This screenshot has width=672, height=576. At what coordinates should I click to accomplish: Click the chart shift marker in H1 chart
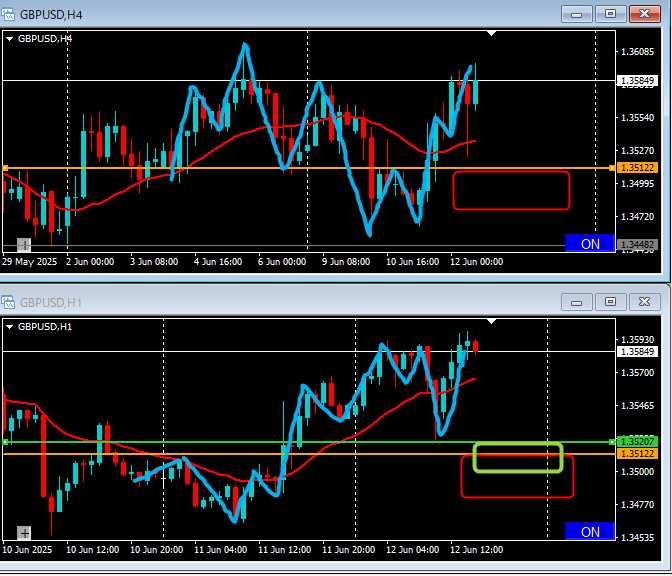click(492, 321)
